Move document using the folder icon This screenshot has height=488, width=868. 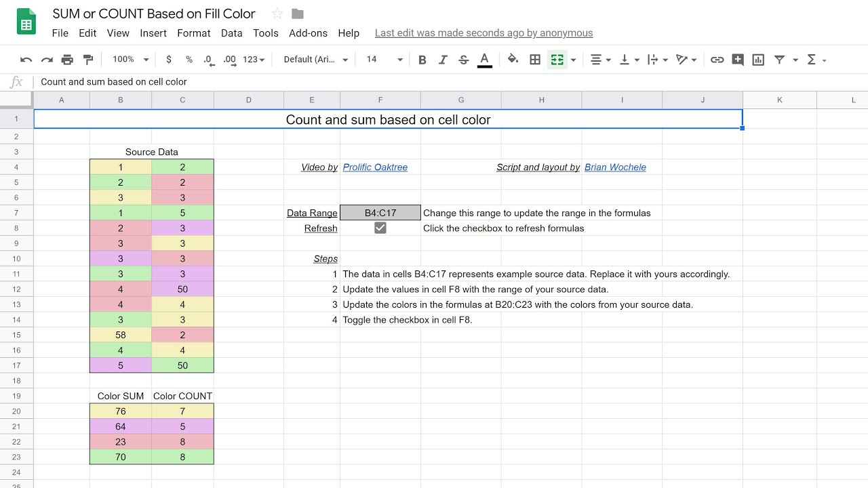[297, 14]
